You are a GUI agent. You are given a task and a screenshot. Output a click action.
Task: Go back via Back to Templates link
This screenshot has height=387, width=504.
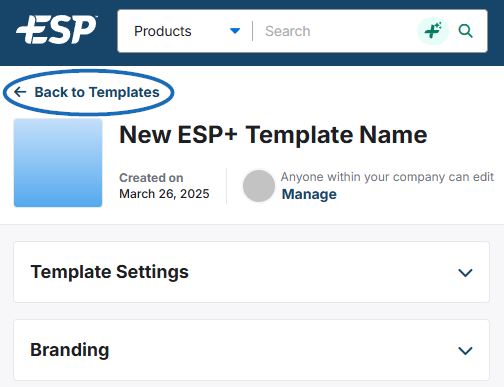tap(97, 92)
